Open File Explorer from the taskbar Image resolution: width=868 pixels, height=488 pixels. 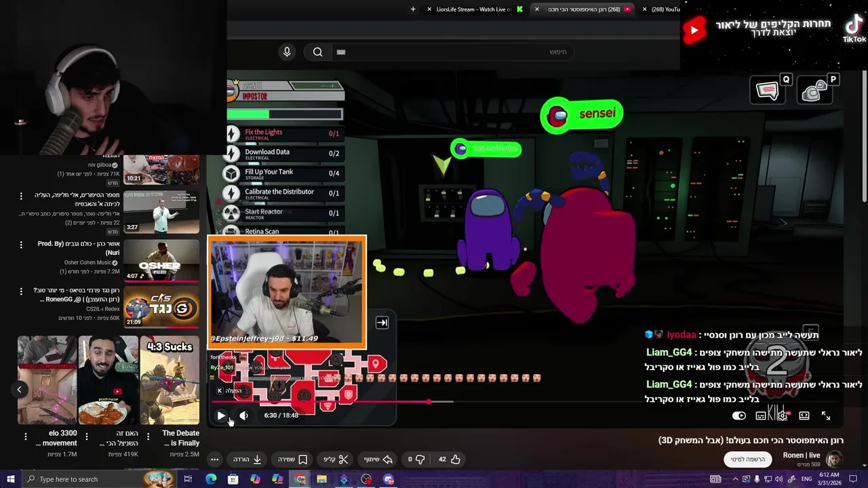point(321,479)
